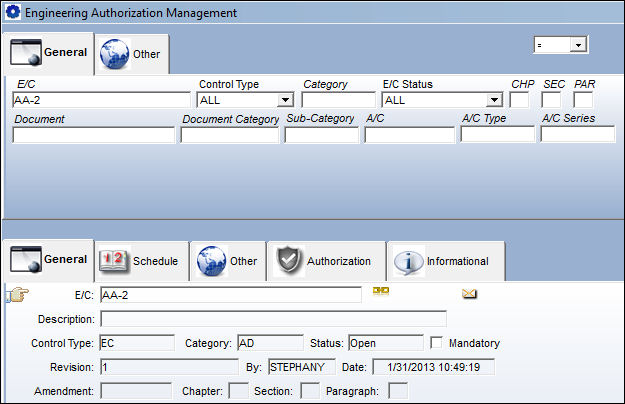This screenshot has height=404, width=625.
Task: Click the Control Type field showing EC
Action: 137,343
